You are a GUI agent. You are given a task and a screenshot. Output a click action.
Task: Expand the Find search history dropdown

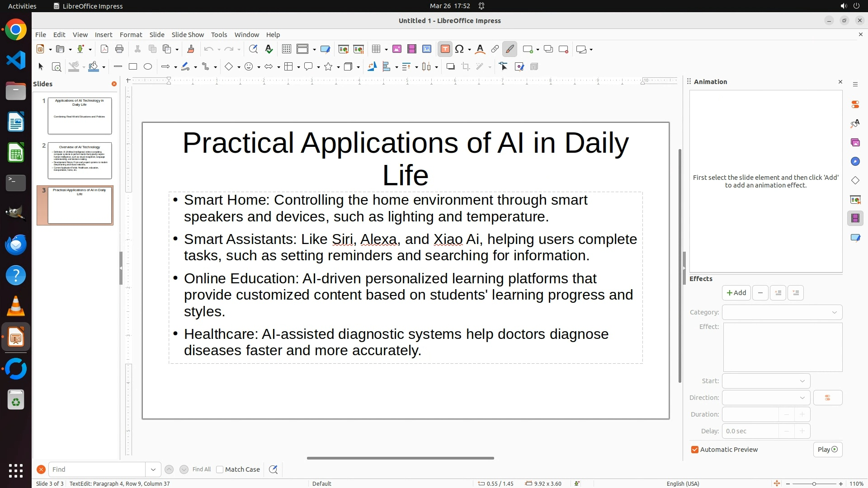click(x=153, y=469)
